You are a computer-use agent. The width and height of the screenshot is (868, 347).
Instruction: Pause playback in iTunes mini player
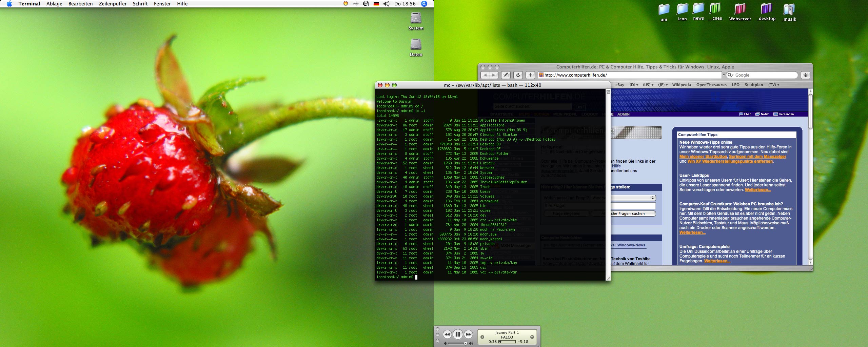point(458,334)
